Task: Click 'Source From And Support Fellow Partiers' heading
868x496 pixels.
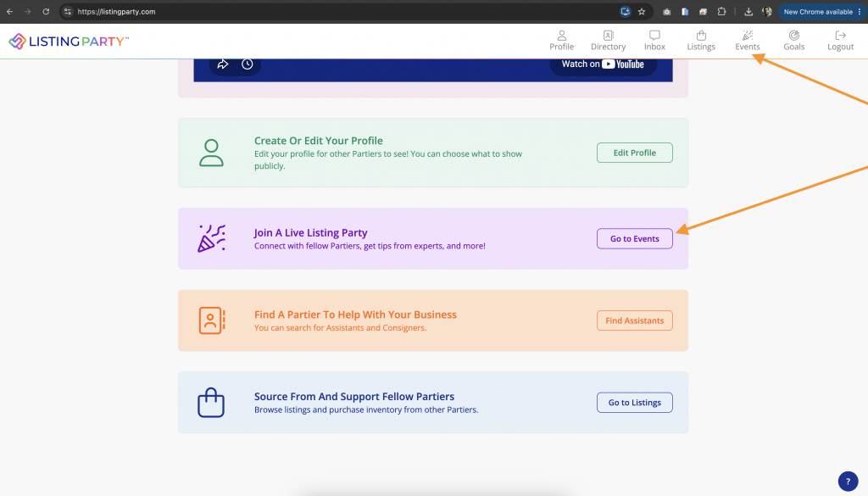Action: point(354,396)
